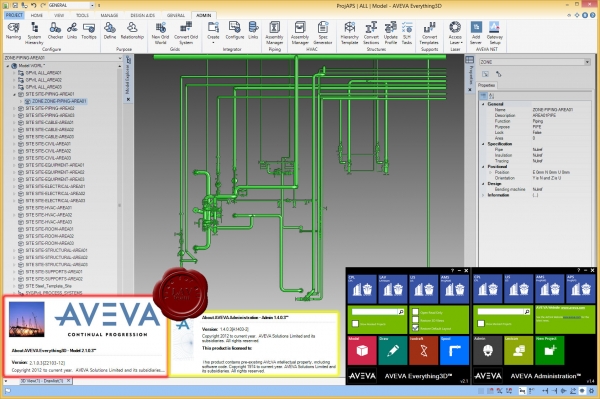Click the Redo arrow in the quick access bar
The height and width of the screenshot is (399, 600).
click(42, 5)
